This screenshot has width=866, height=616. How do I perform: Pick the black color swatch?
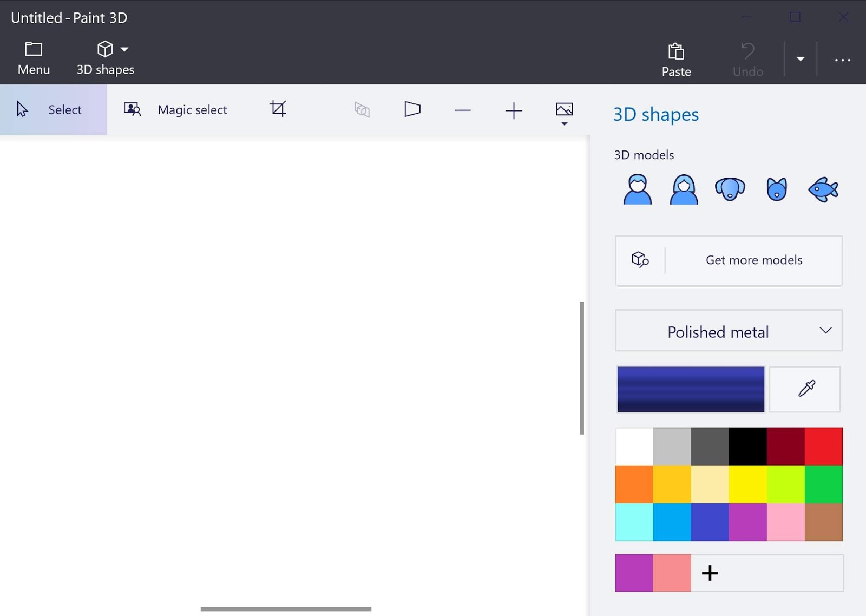tap(748, 447)
